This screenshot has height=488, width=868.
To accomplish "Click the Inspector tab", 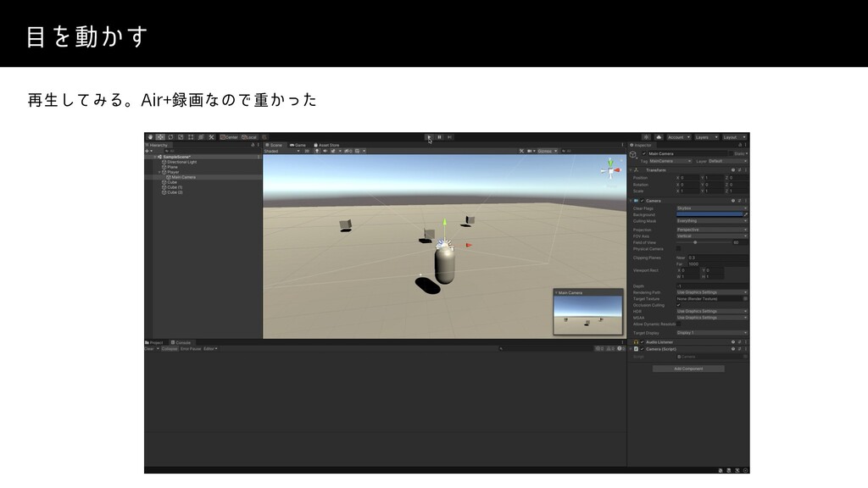I will click(x=641, y=145).
